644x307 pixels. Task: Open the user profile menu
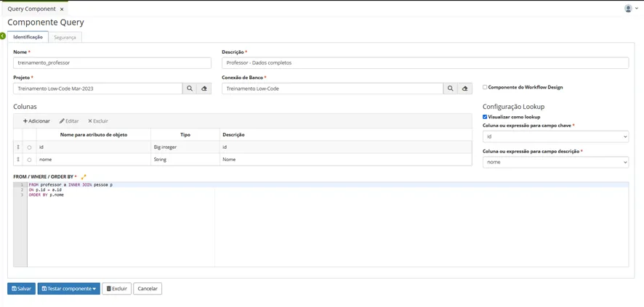tap(630, 8)
